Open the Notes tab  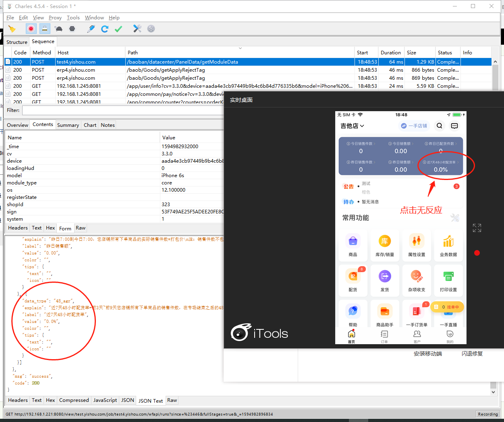pyautogui.click(x=108, y=125)
